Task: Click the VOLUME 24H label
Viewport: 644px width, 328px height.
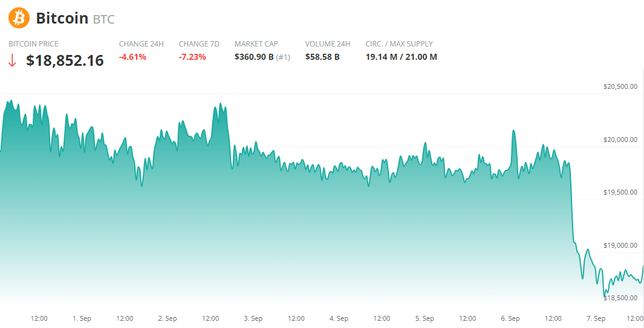Action: pos(328,43)
